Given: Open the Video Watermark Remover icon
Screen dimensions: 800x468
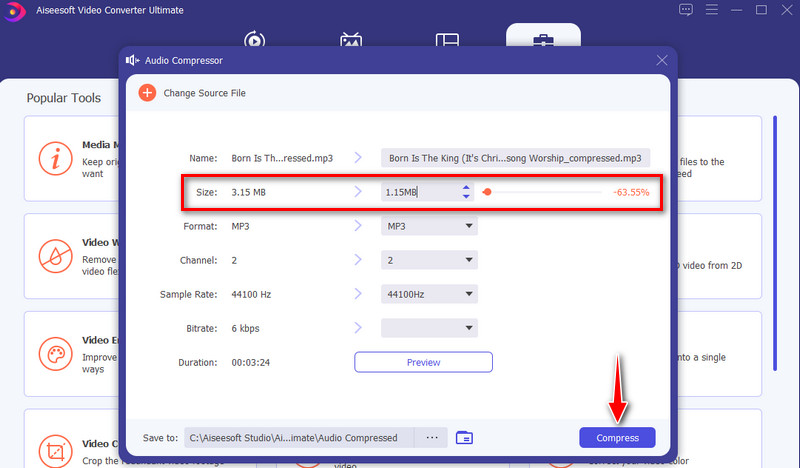Looking at the screenshot, I should 57,257.
